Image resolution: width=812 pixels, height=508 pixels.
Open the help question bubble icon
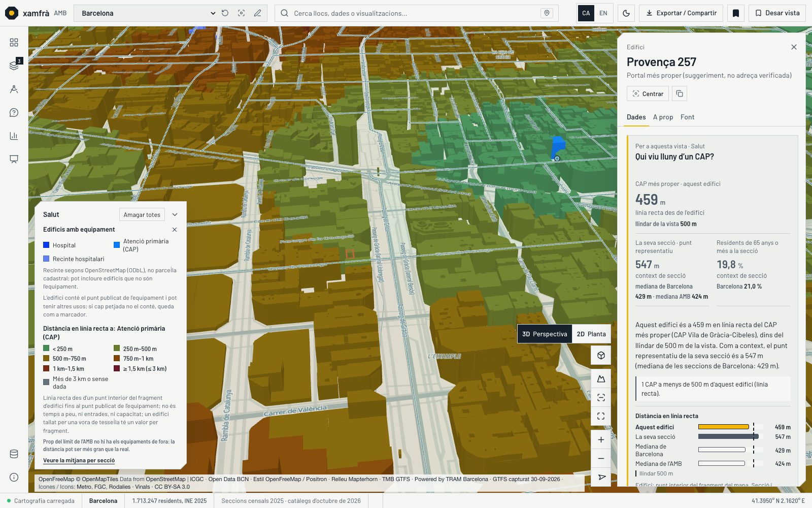[x=14, y=113]
